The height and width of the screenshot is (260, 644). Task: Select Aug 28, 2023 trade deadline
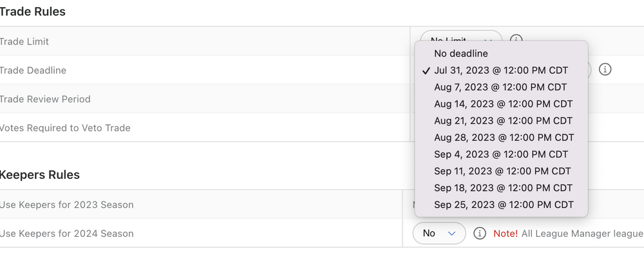point(504,137)
